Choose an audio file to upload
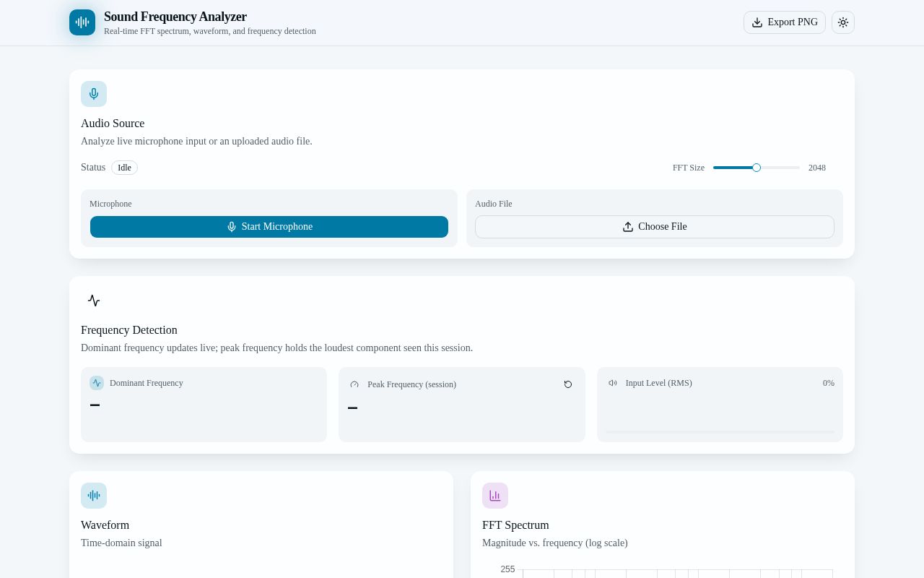The width and height of the screenshot is (924, 578). click(655, 227)
